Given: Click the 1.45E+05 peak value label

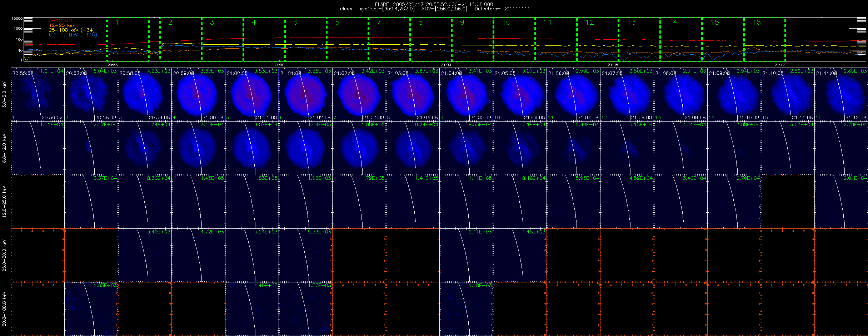Looking at the screenshot, I should (x=213, y=178).
